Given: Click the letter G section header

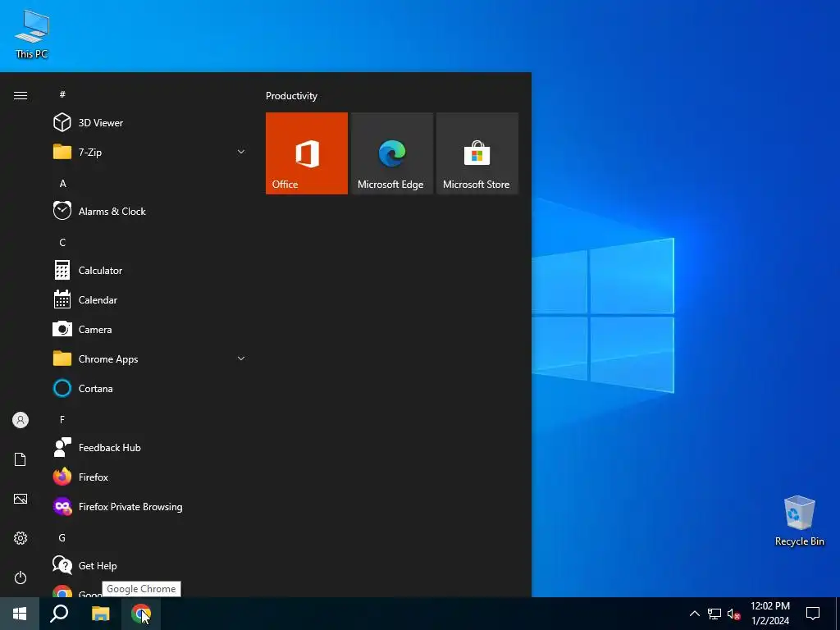Looking at the screenshot, I should [62, 537].
